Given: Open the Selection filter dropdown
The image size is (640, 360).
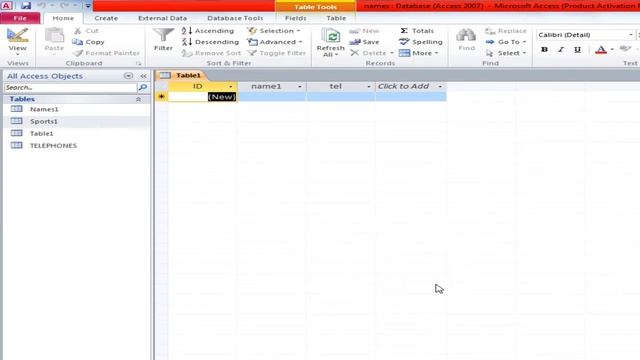Looking at the screenshot, I should tap(274, 31).
